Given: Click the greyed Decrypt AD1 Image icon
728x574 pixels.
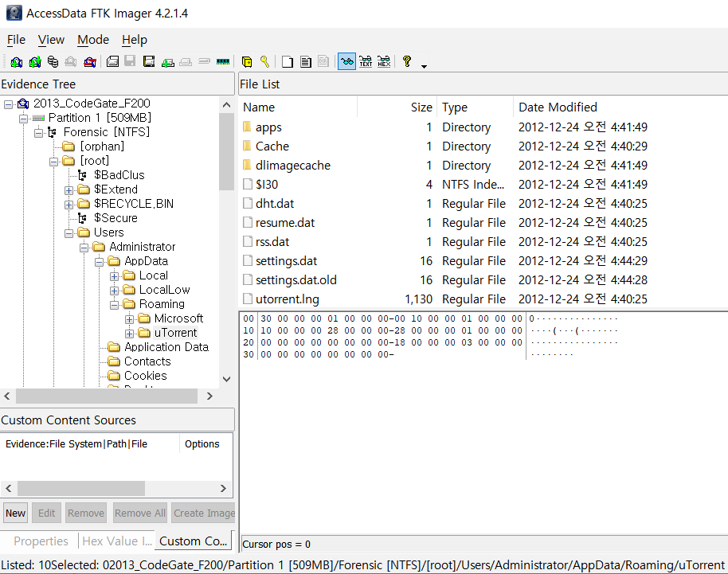Looking at the screenshot, I should [x=204, y=61].
